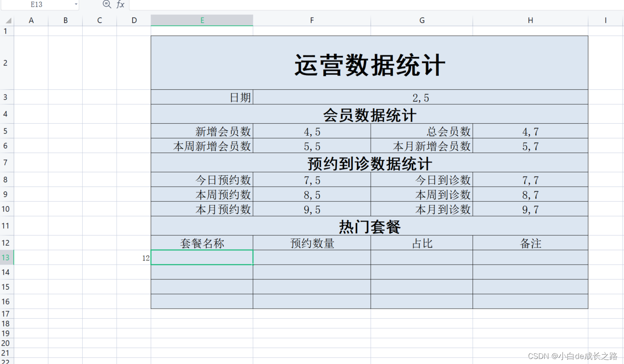This screenshot has height=364, width=624.
Task: Select row 2 header
Action: point(6,63)
